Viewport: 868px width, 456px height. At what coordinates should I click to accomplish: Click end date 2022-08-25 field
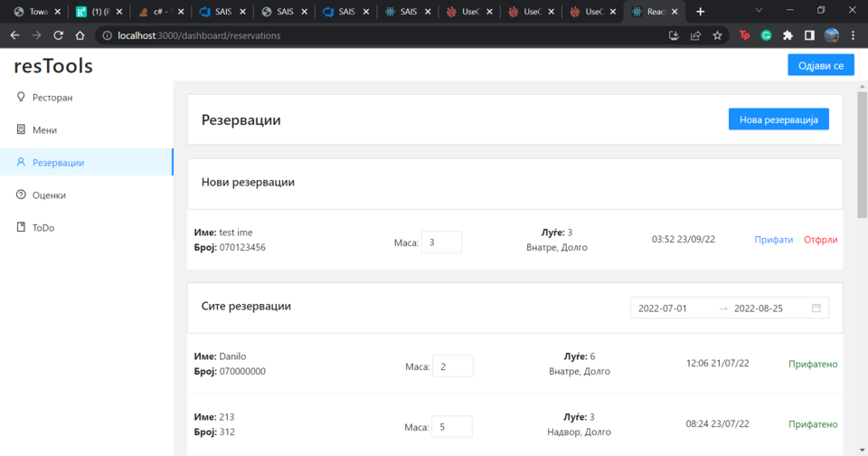(769, 309)
